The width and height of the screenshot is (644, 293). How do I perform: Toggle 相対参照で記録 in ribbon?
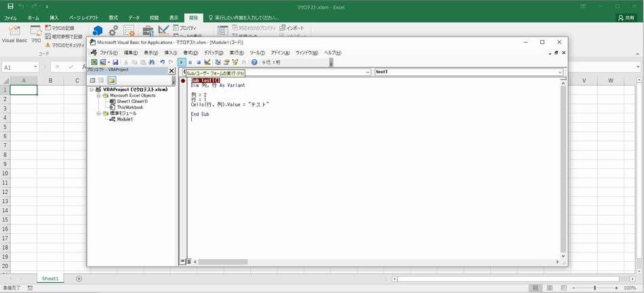point(64,36)
